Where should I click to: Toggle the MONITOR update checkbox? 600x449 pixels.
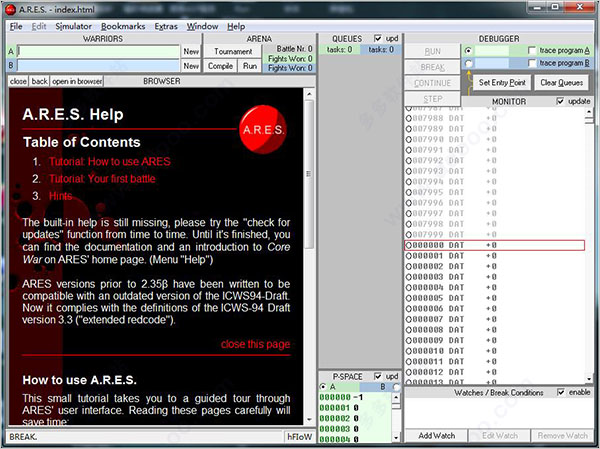[x=560, y=101]
